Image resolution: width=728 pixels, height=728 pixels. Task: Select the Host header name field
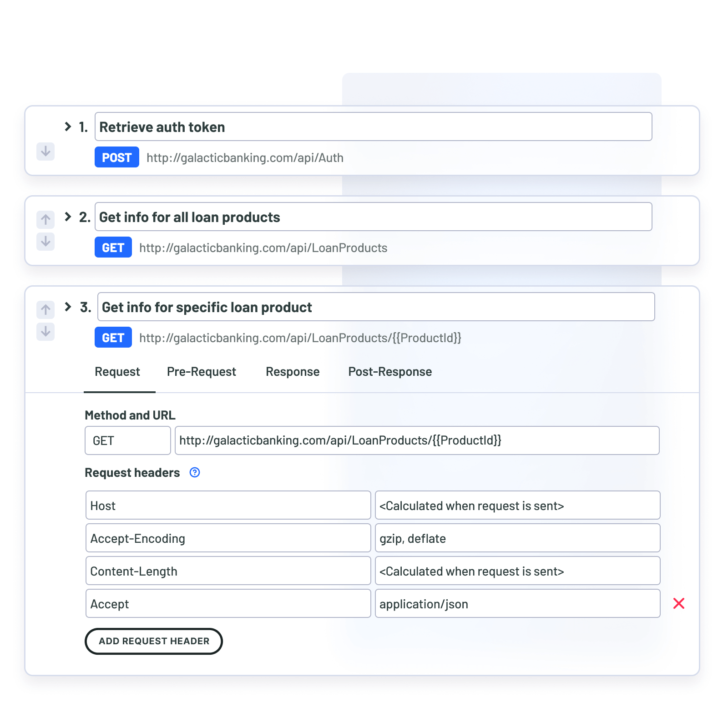click(x=227, y=505)
